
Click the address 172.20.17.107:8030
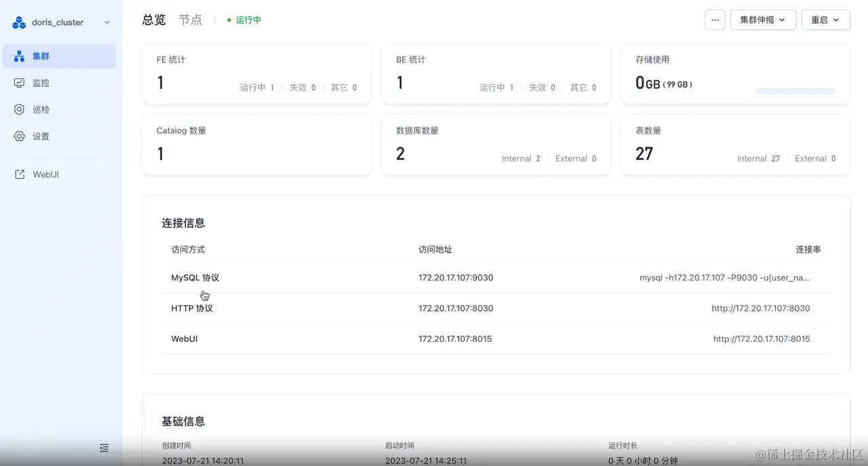pyautogui.click(x=456, y=308)
